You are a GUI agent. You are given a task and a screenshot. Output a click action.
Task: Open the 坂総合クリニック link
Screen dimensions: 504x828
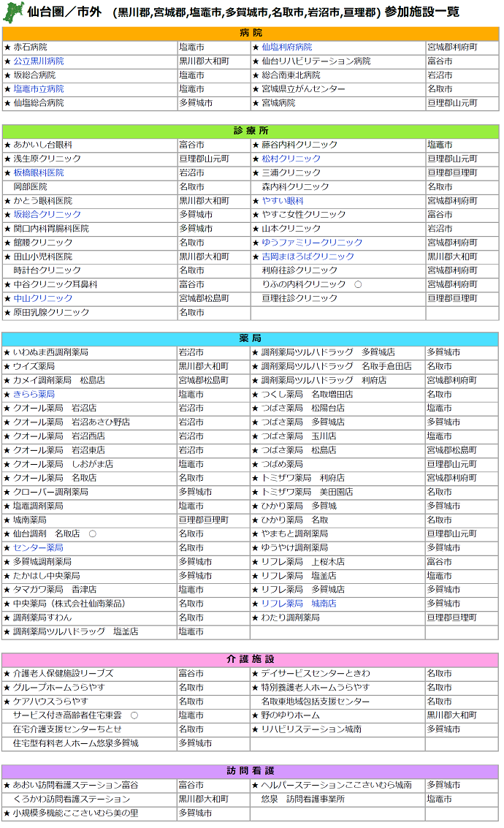pos(47,214)
